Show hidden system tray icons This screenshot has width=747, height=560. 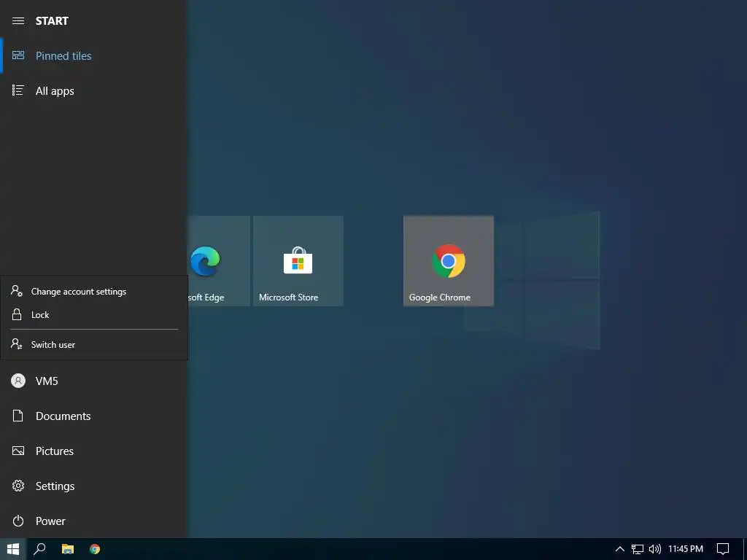[x=620, y=549]
